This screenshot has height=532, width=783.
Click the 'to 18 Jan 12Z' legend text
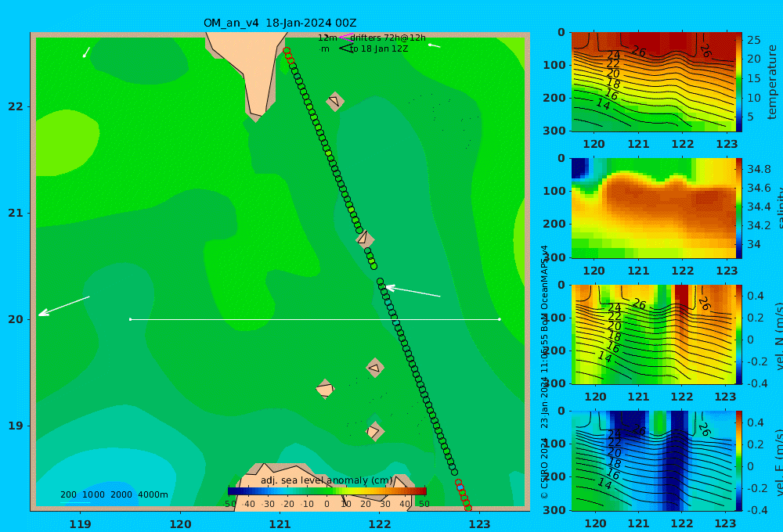click(379, 49)
